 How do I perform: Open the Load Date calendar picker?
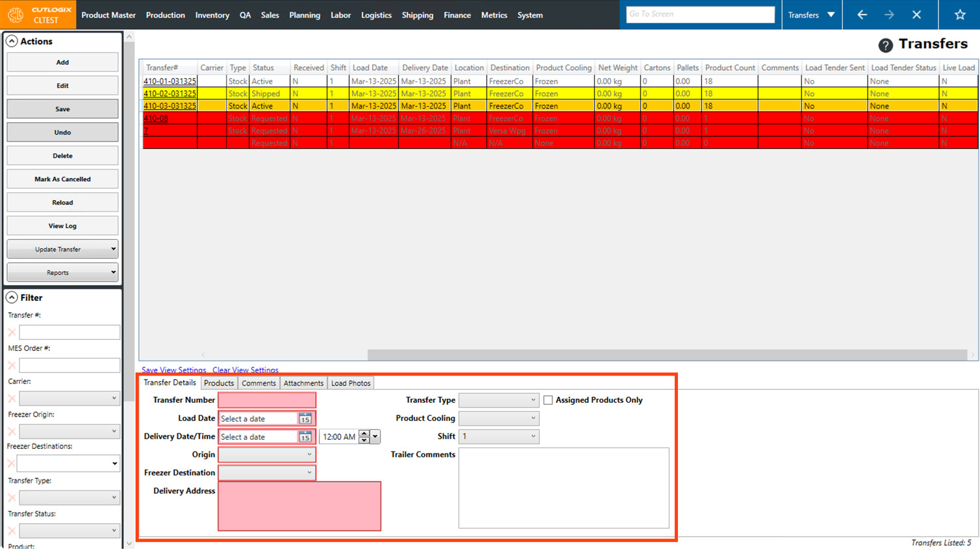[x=305, y=419]
